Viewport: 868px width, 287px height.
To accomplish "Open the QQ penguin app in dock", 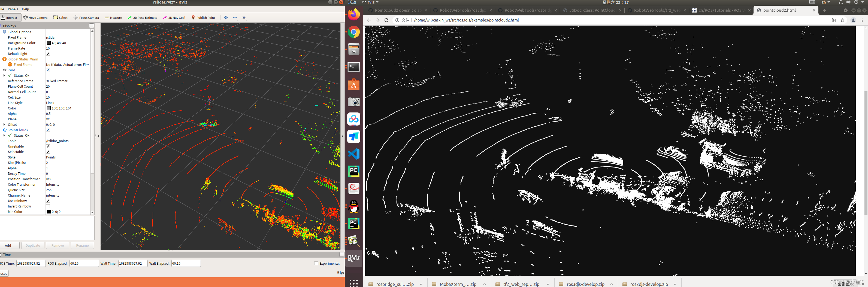I will point(354,206).
